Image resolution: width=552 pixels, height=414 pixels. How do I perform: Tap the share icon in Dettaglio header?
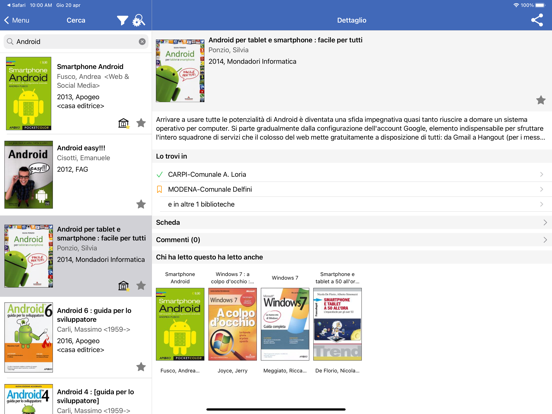[537, 20]
